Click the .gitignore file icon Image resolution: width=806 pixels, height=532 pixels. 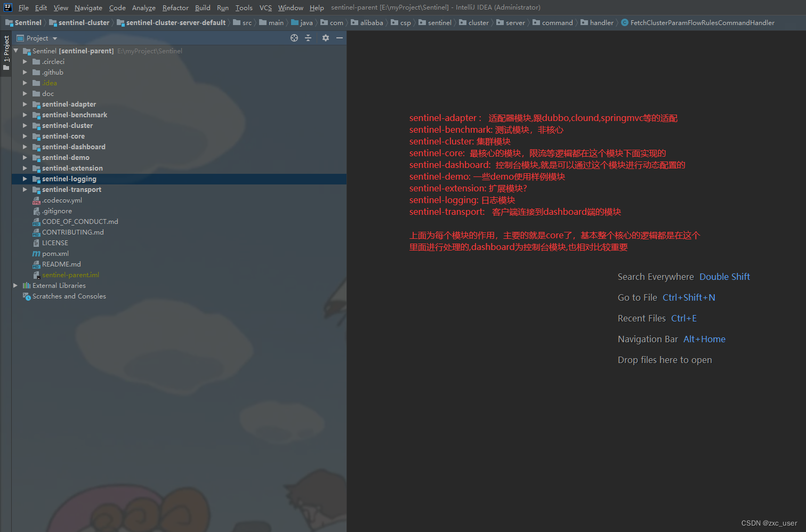[x=36, y=211]
